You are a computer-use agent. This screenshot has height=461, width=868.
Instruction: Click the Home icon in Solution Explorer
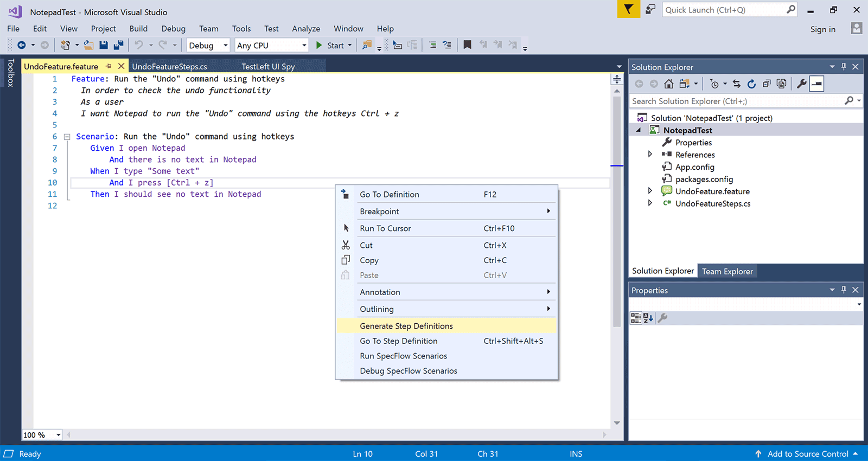[669, 84]
